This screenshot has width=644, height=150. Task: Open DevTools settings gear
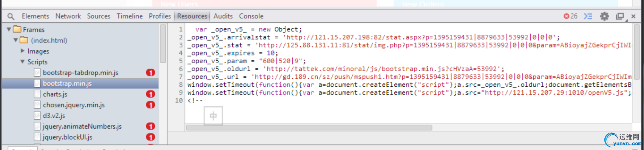[x=604, y=16]
